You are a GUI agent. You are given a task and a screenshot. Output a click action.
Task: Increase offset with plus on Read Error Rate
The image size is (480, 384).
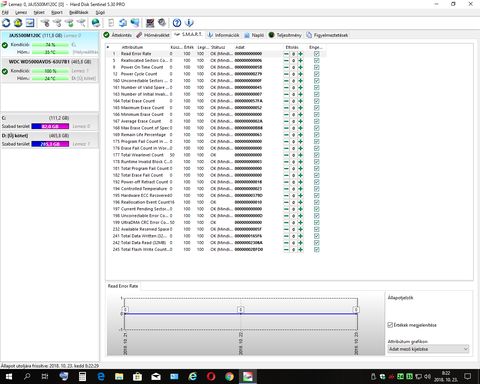pyautogui.click(x=300, y=54)
